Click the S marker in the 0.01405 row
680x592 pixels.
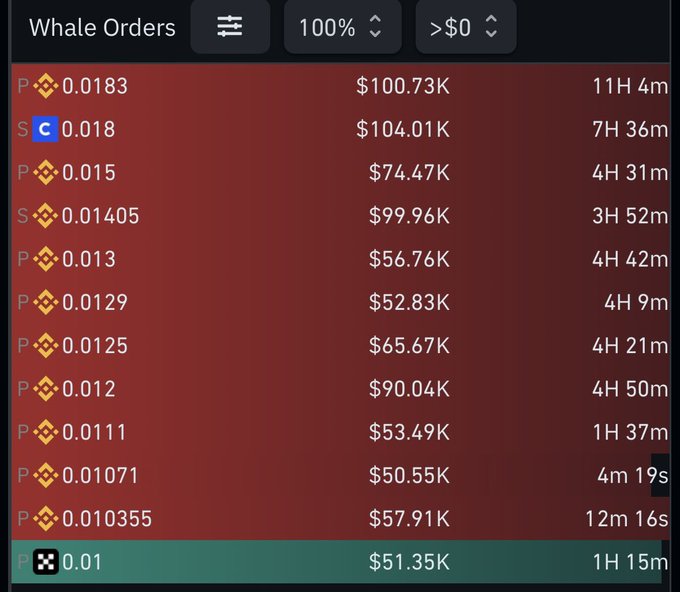(x=23, y=216)
